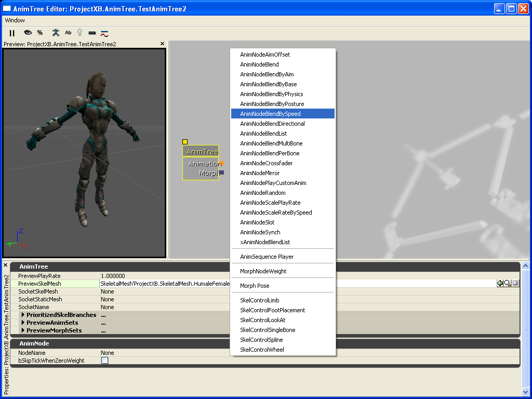
Task: Show blend percentages via the % icon
Action: pyautogui.click(x=39, y=33)
